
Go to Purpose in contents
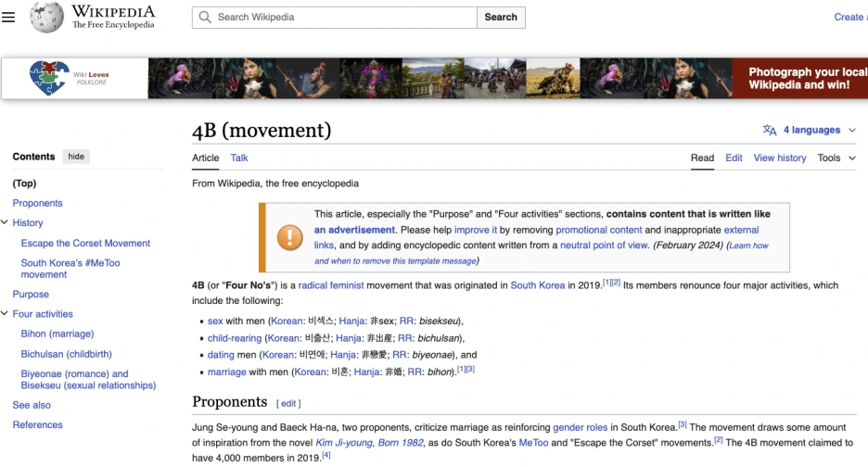(x=31, y=294)
